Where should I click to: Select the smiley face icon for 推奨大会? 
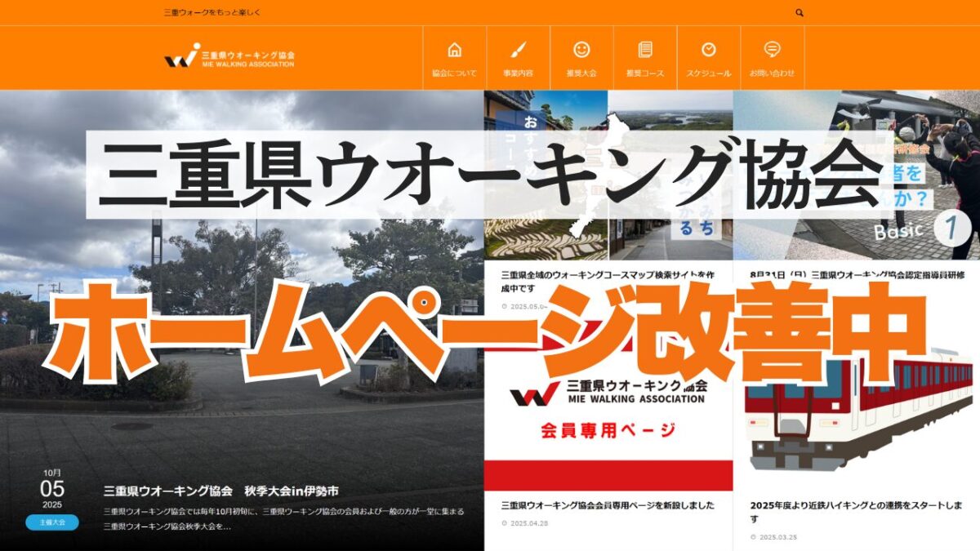(581, 50)
